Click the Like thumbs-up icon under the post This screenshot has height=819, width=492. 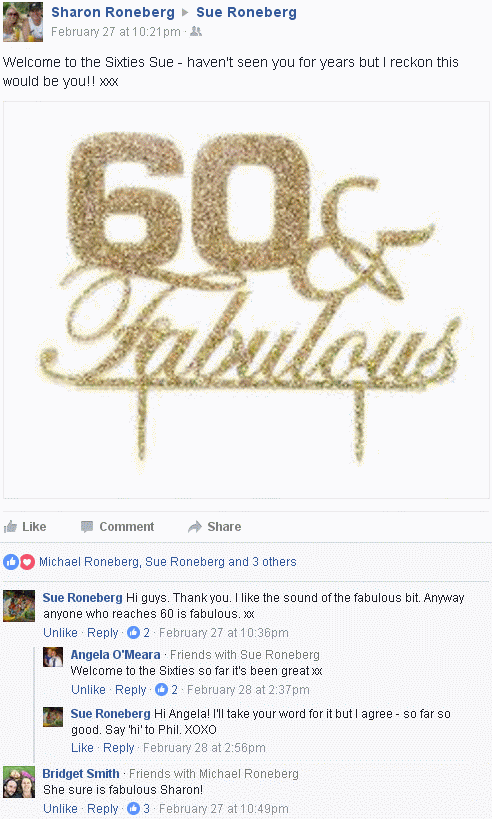pyautogui.click(x=10, y=526)
